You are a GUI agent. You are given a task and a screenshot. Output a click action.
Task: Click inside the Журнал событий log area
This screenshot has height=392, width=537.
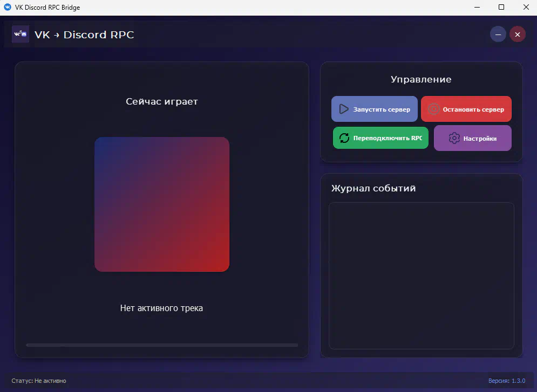[x=422, y=276]
